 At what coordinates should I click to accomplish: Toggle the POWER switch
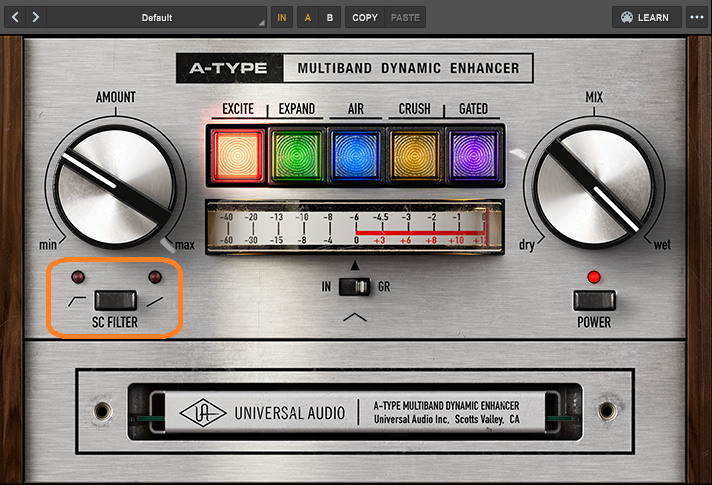click(594, 300)
